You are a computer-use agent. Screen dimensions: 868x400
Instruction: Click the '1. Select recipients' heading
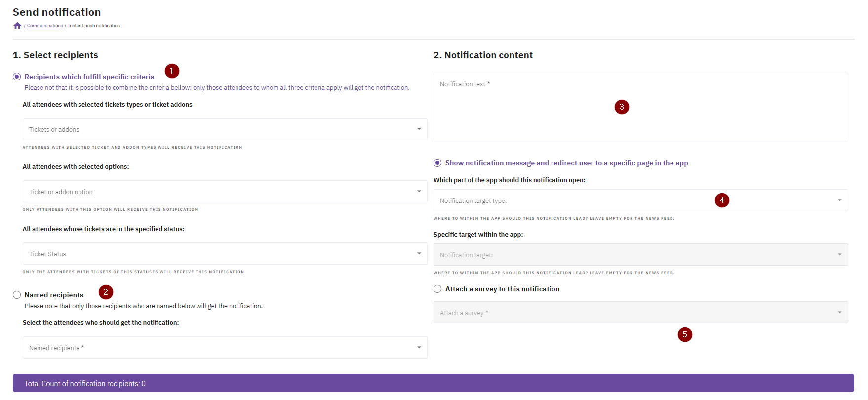pyautogui.click(x=55, y=55)
